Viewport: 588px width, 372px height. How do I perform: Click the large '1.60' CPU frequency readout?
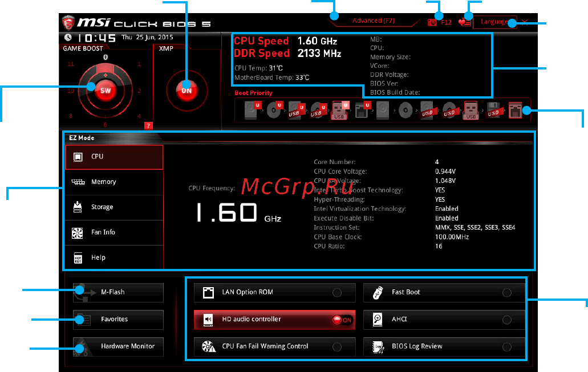point(227,212)
